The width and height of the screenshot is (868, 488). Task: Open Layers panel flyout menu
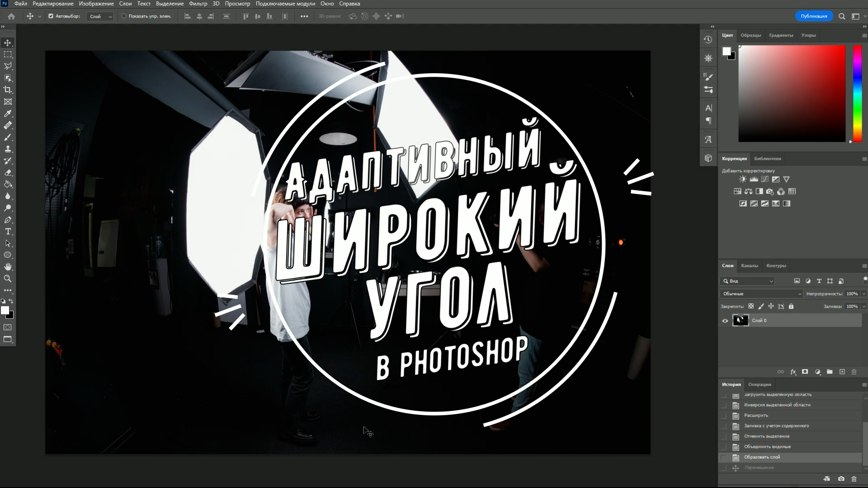864,266
